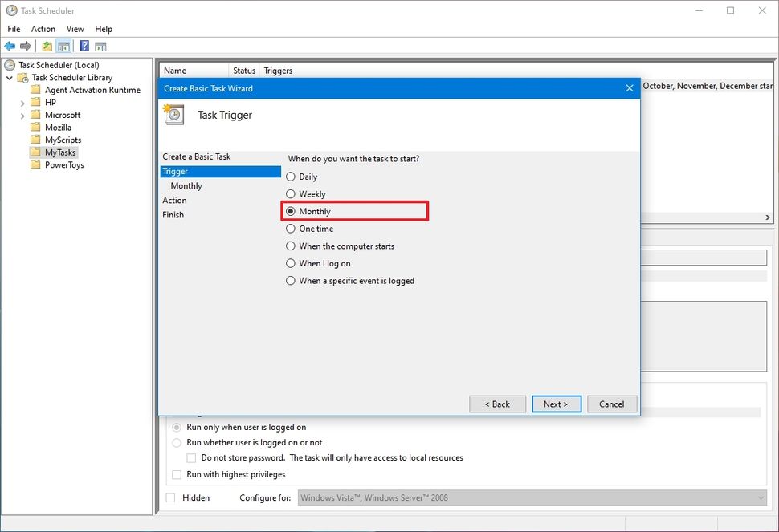Expand the Microsoft folder in the tree

(22, 115)
